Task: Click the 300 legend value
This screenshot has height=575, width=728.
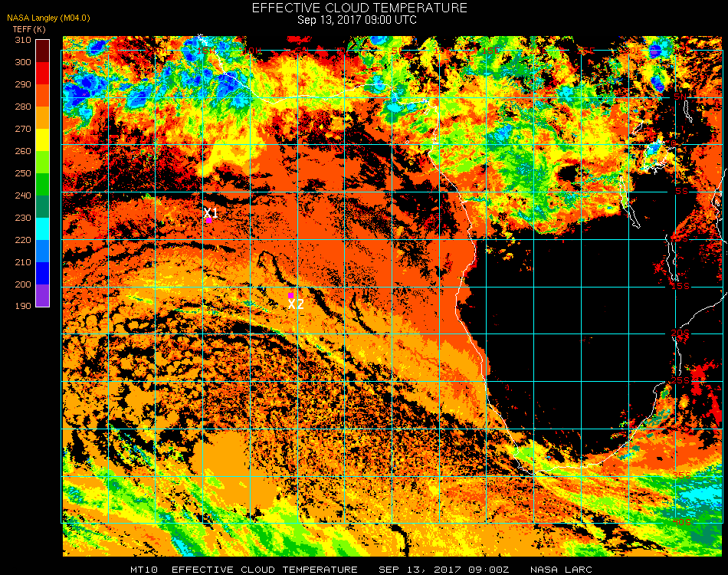Action: point(23,62)
